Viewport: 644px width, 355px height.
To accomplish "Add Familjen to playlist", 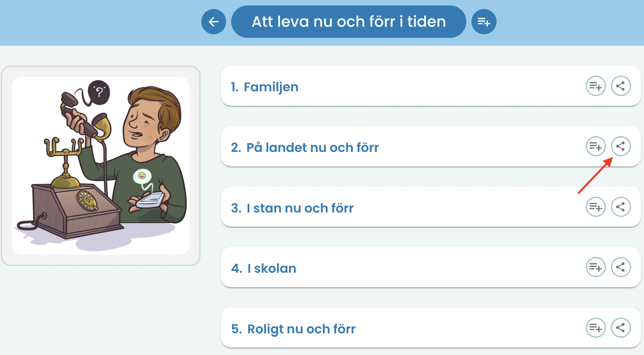I will 596,86.
